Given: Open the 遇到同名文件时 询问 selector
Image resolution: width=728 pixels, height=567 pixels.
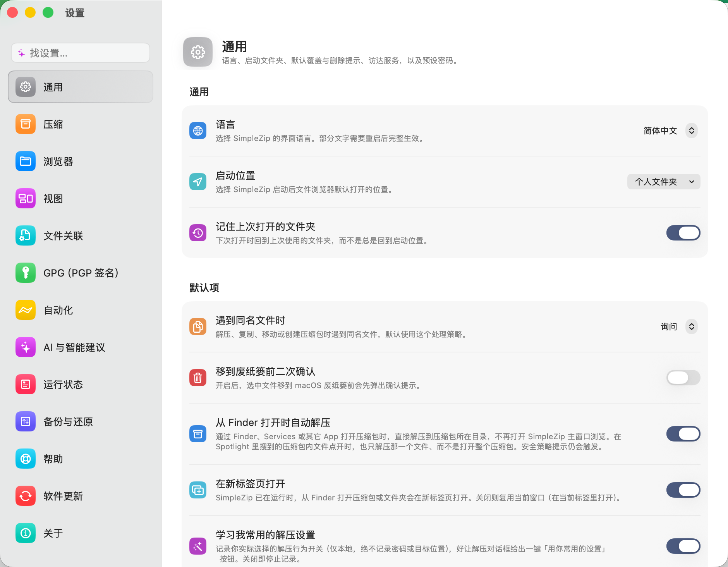Looking at the screenshot, I should click(x=679, y=326).
